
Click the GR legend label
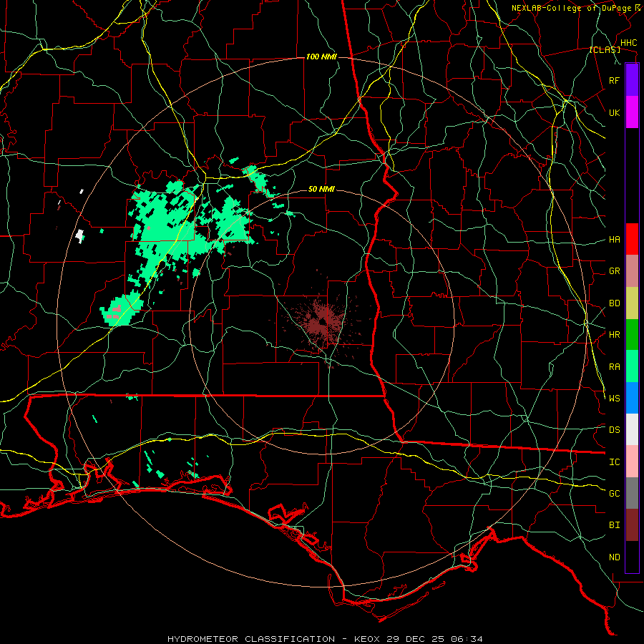[614, 271]
